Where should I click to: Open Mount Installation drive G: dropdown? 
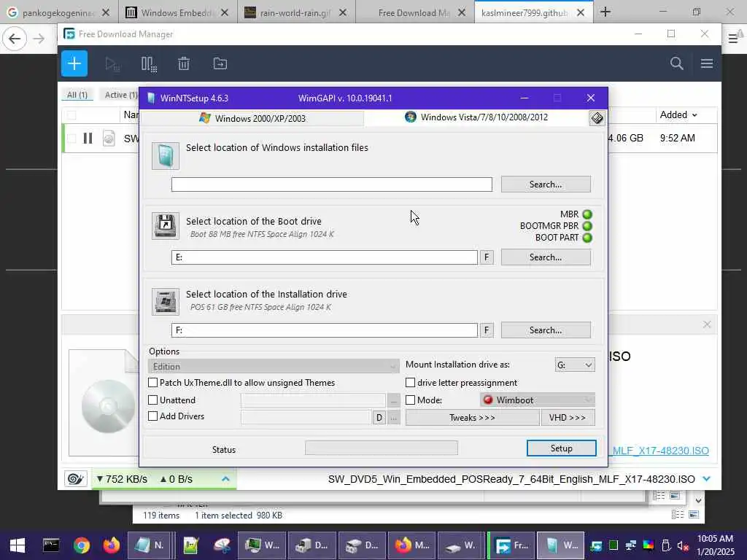click(x=575, y=365)
